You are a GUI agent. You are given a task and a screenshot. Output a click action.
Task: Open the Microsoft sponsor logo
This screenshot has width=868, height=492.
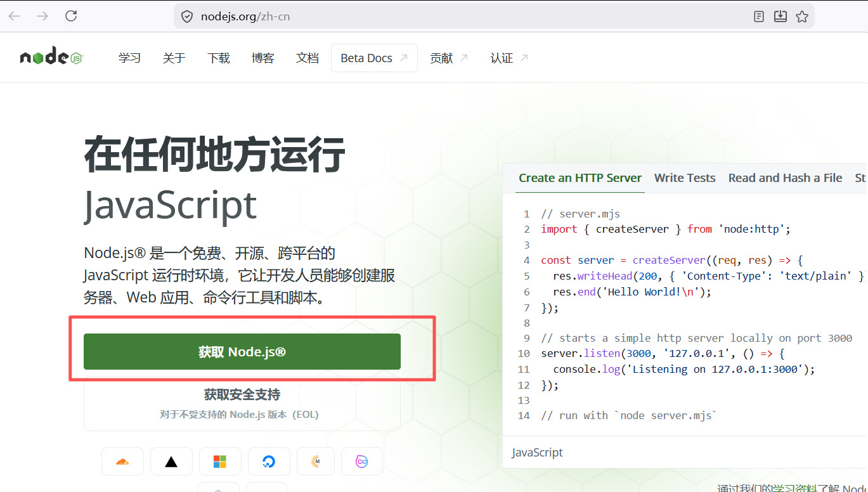click(x=220, y=462)
